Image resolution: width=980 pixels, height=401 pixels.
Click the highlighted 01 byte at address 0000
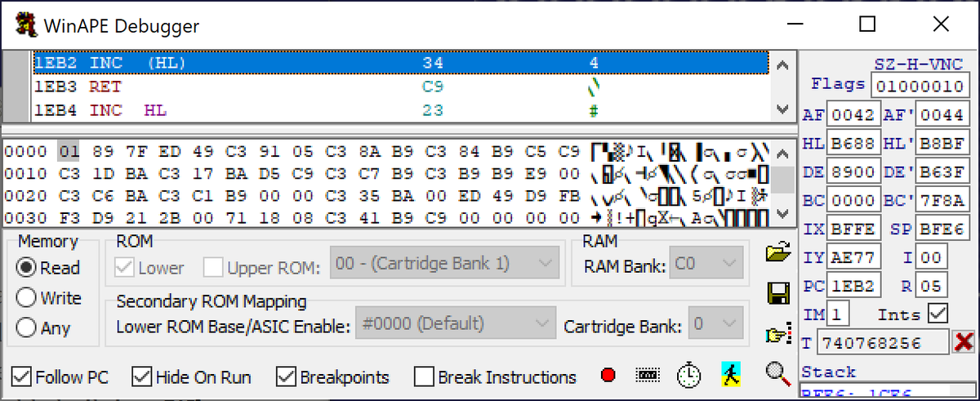(x=67, y=152)
